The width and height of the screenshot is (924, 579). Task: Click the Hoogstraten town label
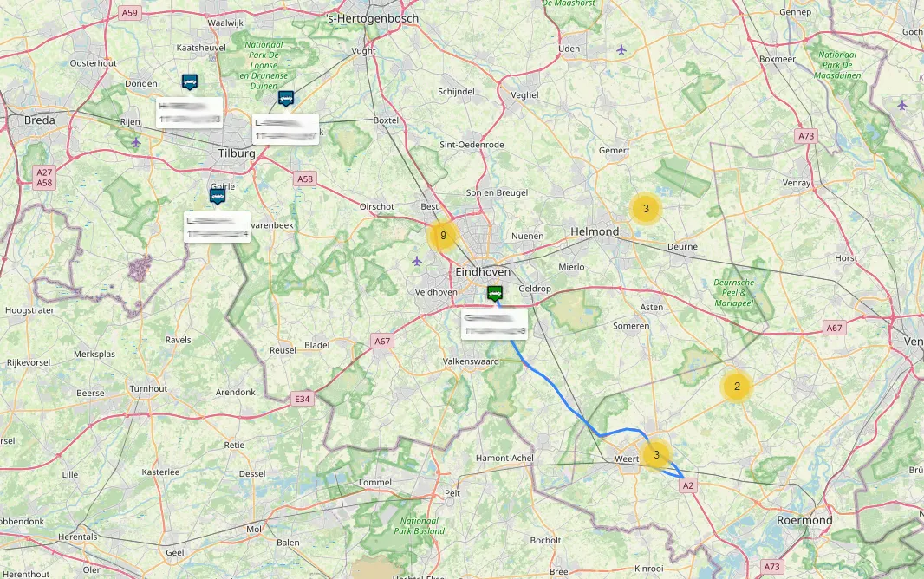click(30, 309)
